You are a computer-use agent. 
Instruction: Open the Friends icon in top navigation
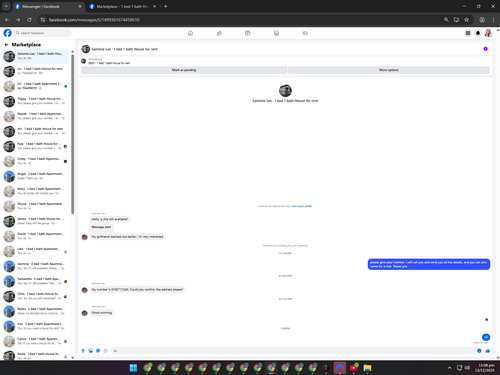219,33
